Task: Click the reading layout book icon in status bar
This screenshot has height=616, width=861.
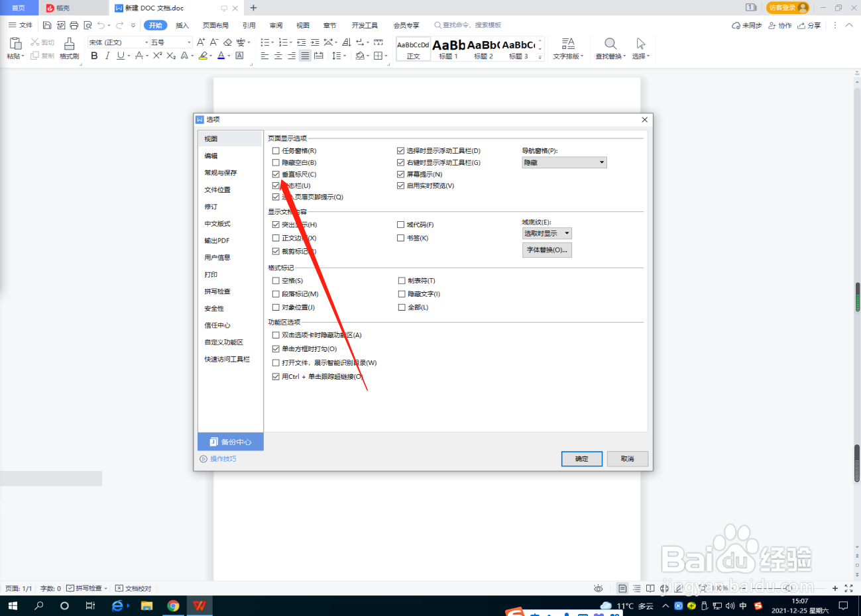Action: (x=650, y=588)
